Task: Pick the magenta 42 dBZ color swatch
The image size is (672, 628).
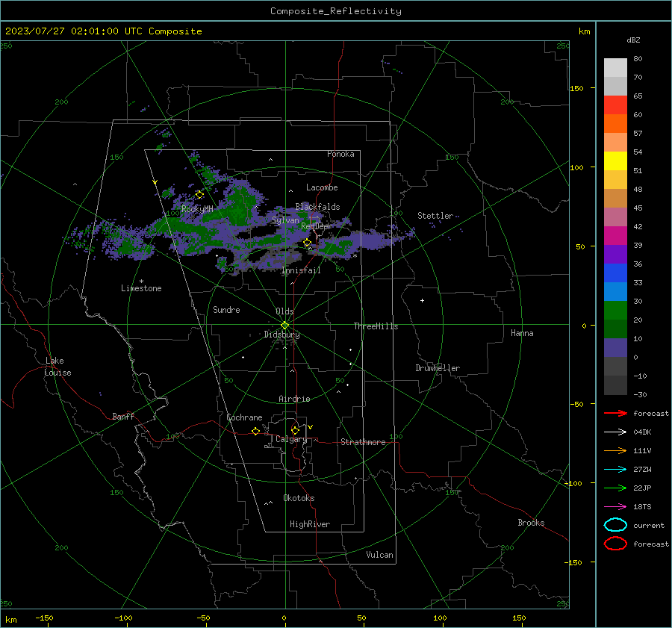Action: coord(615,235)
